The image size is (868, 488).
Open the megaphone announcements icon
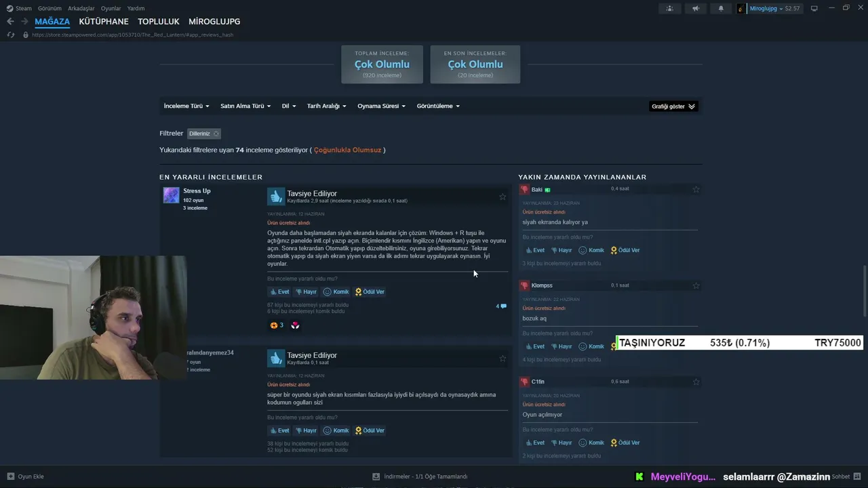click(696, 8)
